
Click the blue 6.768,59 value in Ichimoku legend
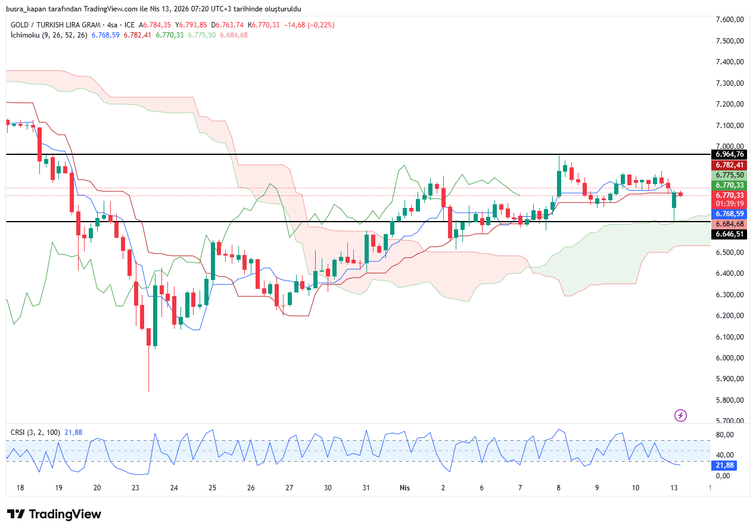(105, 35)
